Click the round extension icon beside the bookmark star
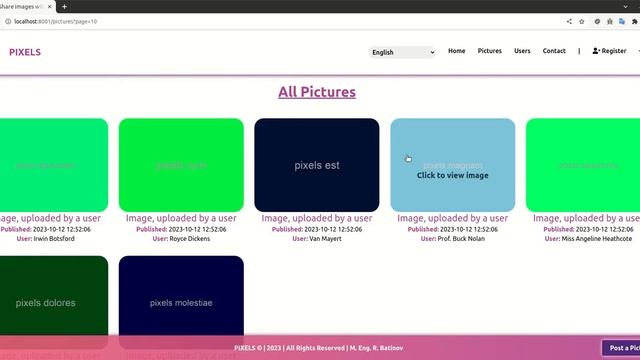 597,22
